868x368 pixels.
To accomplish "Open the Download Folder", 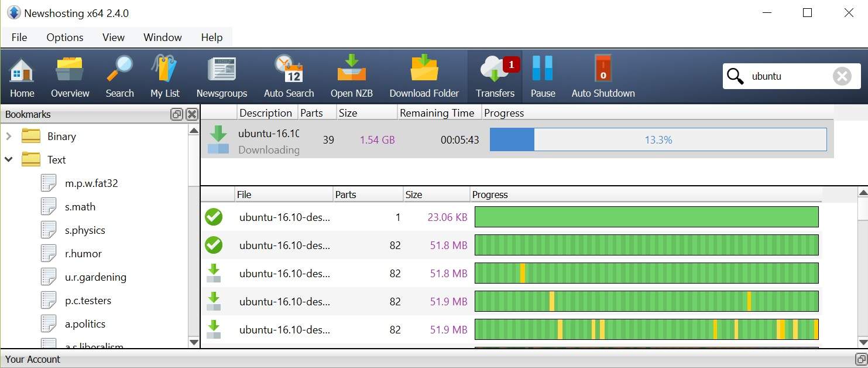I will [424, 77].
